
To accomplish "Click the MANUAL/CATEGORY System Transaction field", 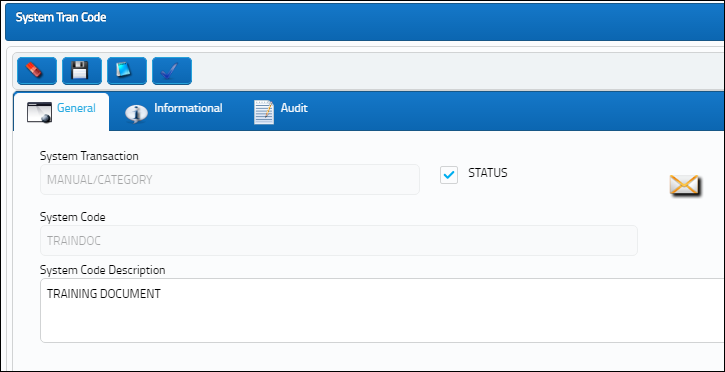I will point(230,179).
